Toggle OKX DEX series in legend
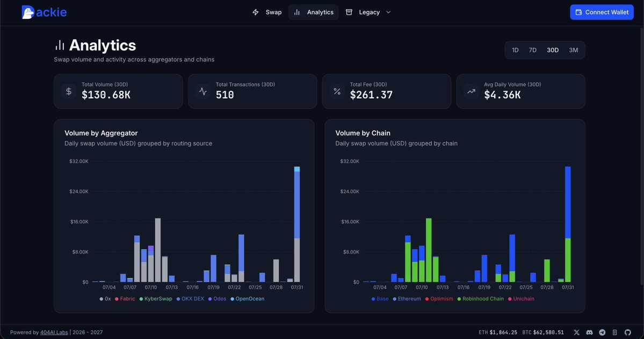Screen dimensions: 644x339 click(190, 299)
